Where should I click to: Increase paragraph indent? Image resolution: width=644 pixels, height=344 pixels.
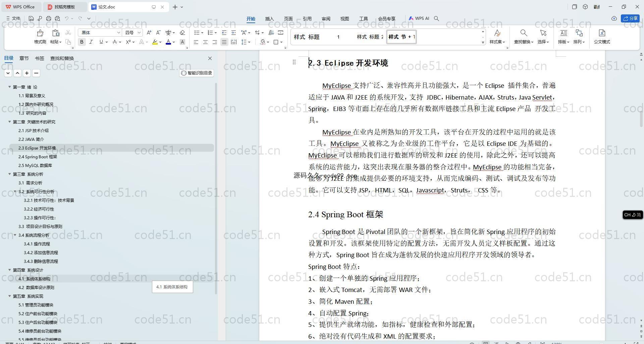233,33
